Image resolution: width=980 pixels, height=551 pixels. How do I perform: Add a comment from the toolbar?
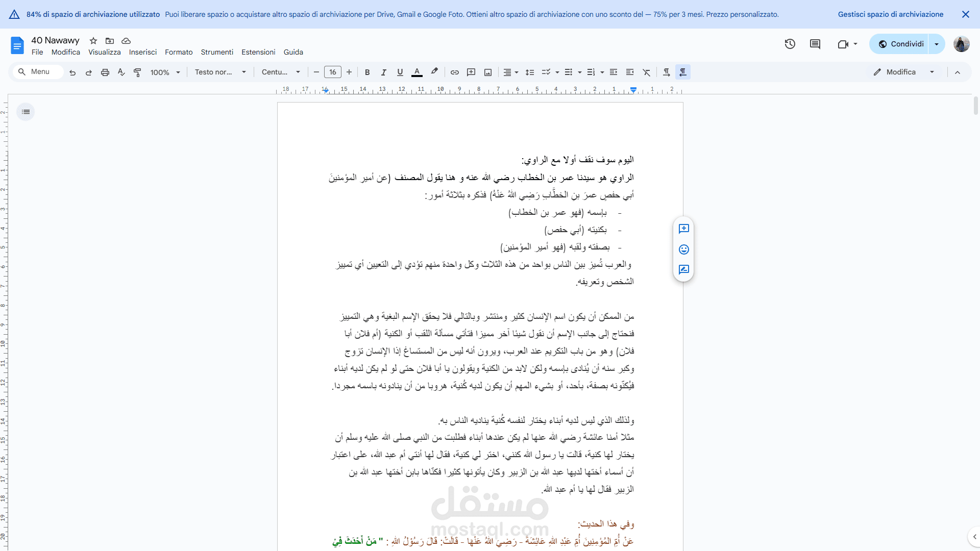[x=471, y=72]
